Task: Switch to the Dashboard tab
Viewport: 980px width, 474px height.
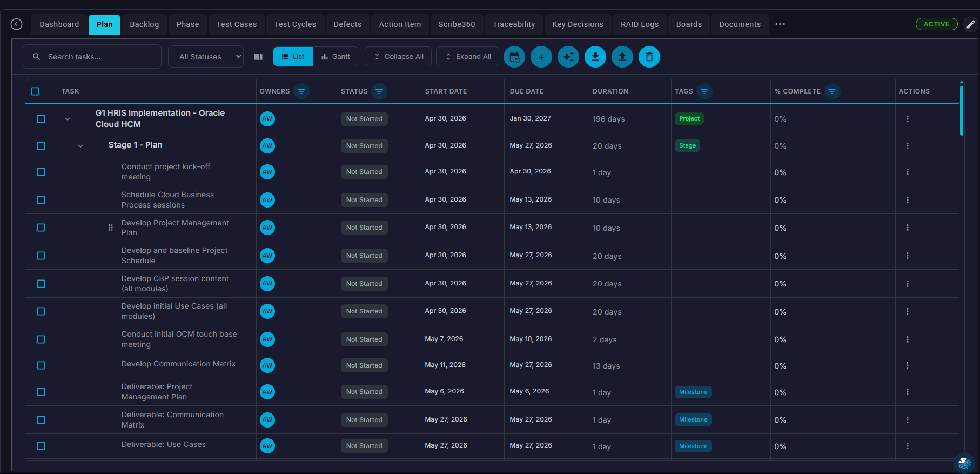Action: tap(59, 24)
